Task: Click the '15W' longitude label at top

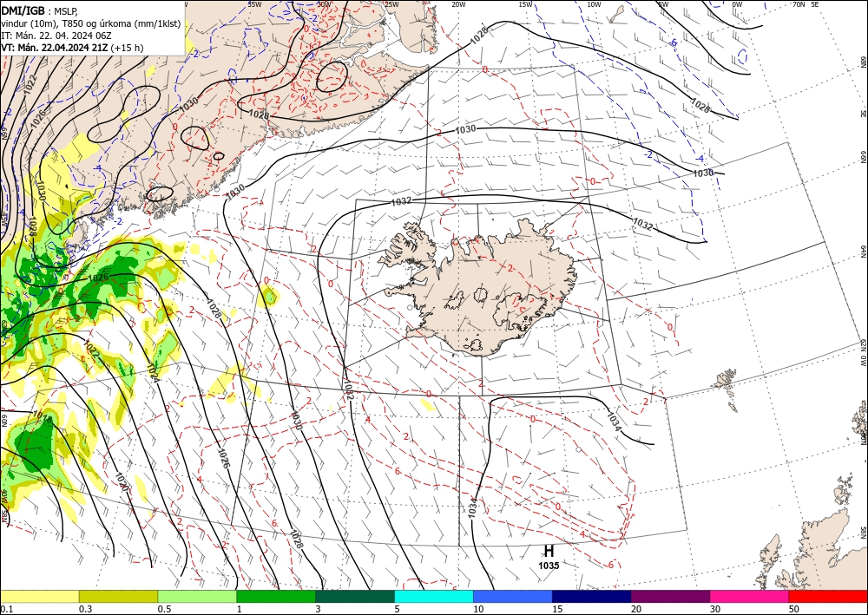Action: [526, 4]
